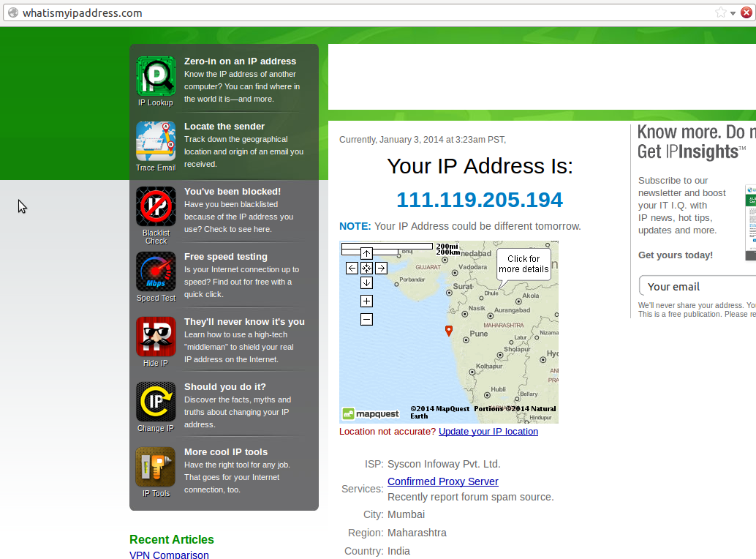
Task: Click the Your email input field
Action: coord(698,286)
